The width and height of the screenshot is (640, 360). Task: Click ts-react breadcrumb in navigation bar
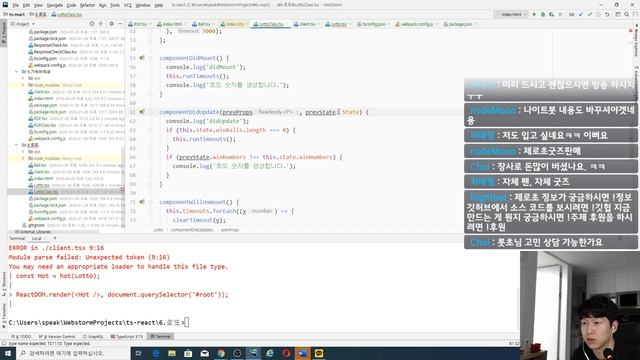click(x=14, y=14)
